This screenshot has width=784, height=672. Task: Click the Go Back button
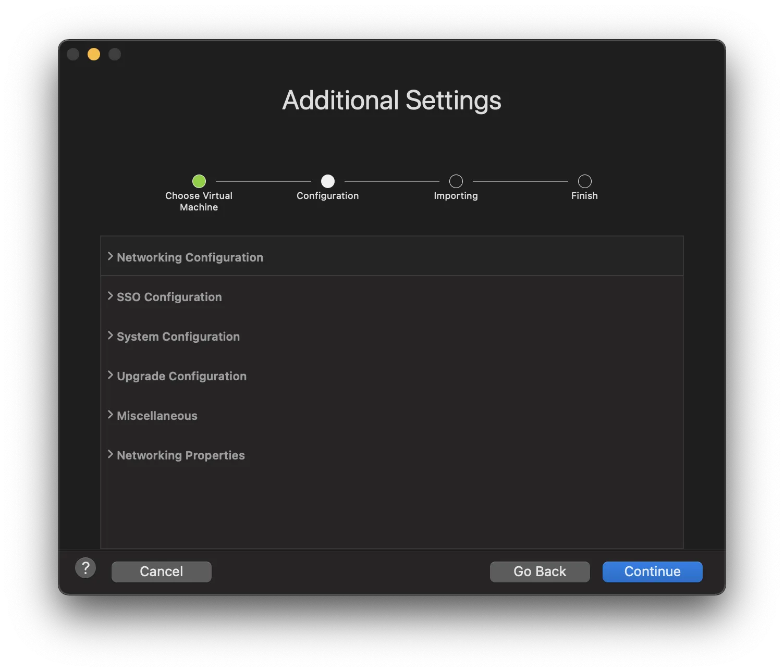coord(540,571)
